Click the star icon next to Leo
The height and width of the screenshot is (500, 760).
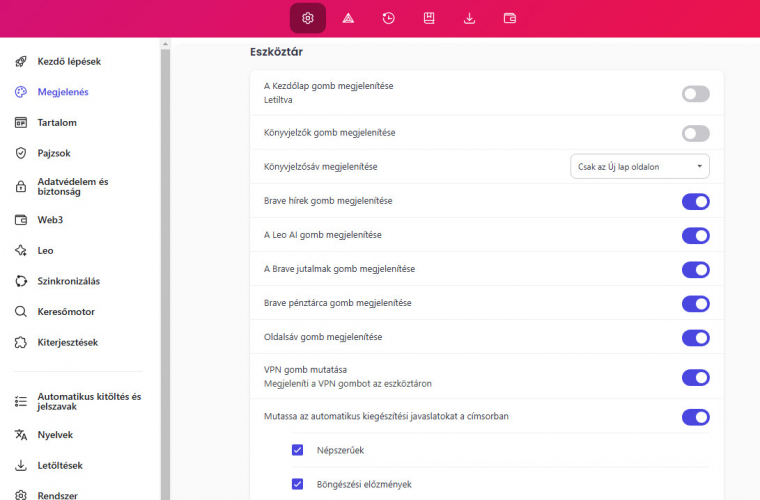tap(21, 250)
